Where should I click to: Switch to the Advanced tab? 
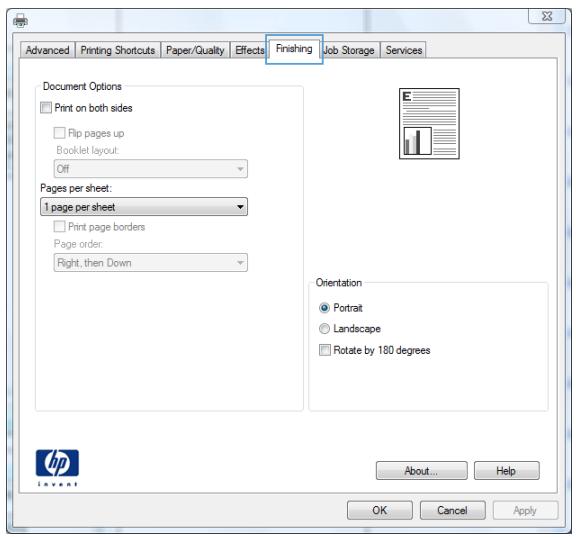pyautogui.click(x=48, y=50)
